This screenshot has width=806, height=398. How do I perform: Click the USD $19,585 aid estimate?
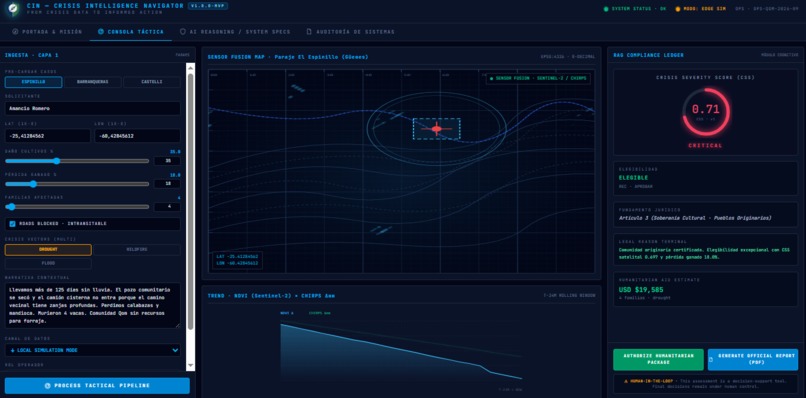coord(640,290)
